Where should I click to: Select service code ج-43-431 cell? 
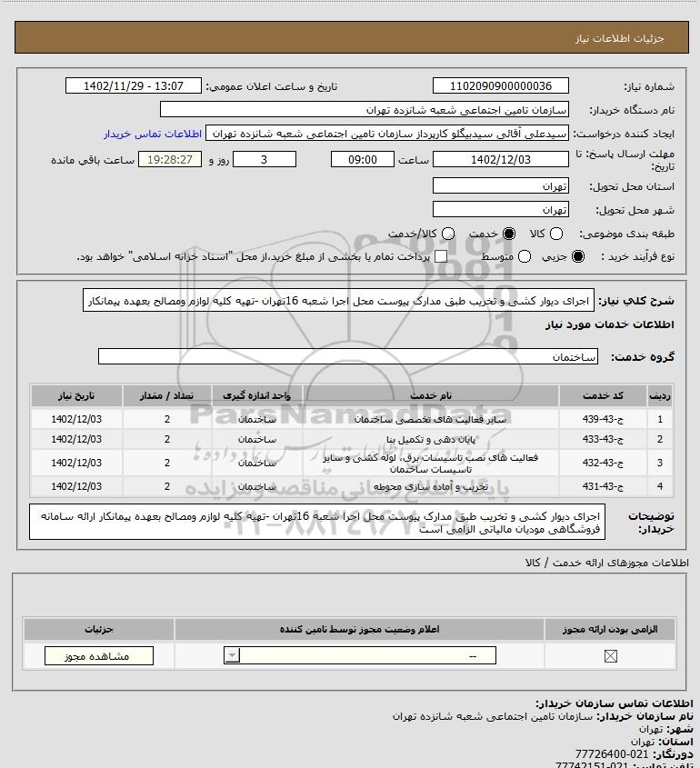603,486
